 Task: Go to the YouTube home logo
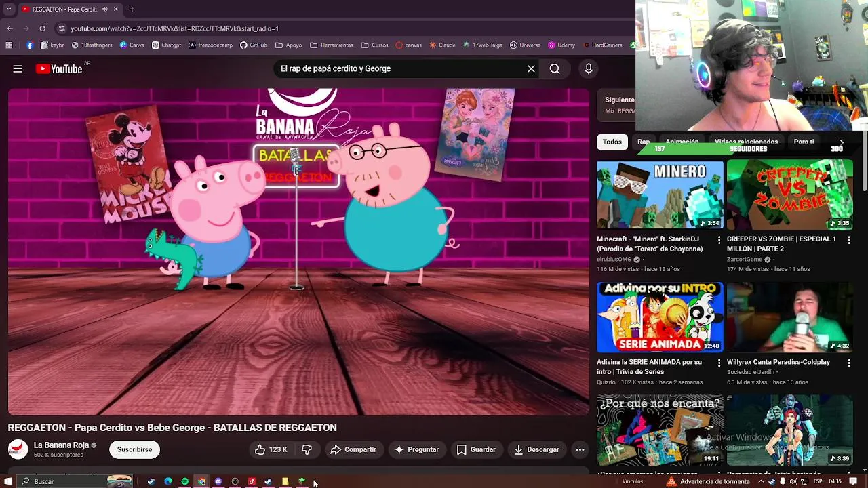(59, 68)
